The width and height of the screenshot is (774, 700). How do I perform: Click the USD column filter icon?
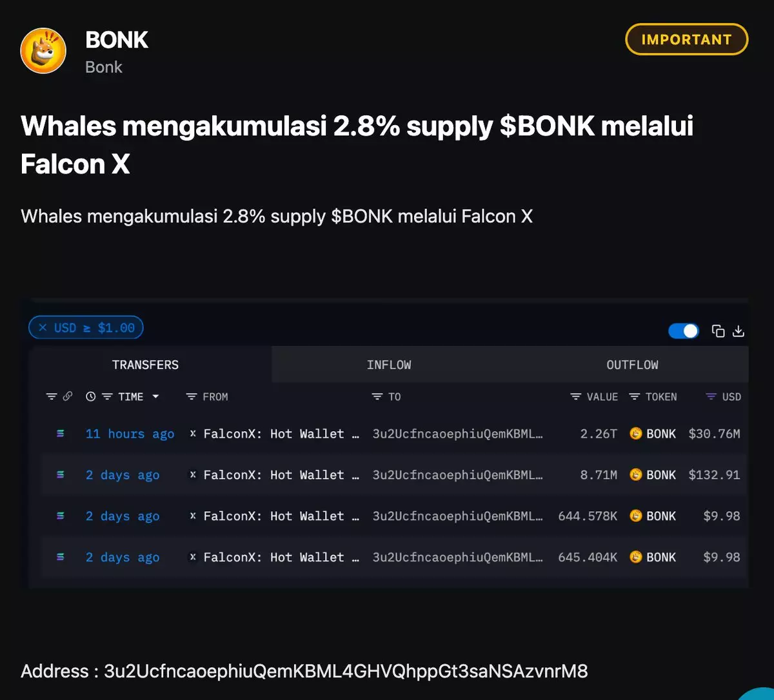tap(711, 397)
